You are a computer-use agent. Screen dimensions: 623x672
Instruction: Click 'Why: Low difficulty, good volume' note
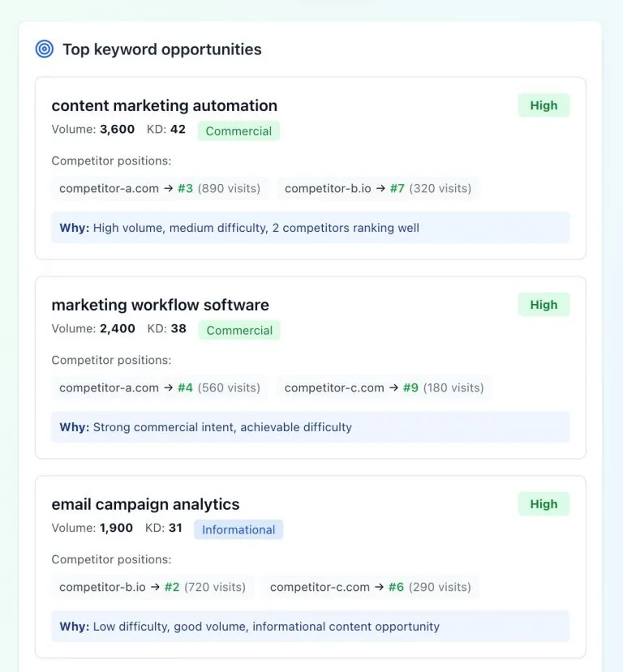311,626
